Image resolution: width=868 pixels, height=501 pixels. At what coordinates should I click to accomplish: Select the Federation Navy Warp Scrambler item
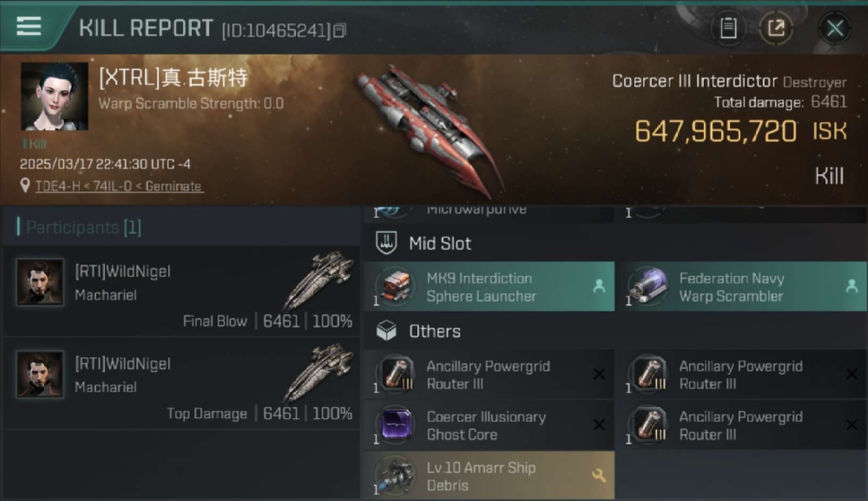[x=742, y=287]
